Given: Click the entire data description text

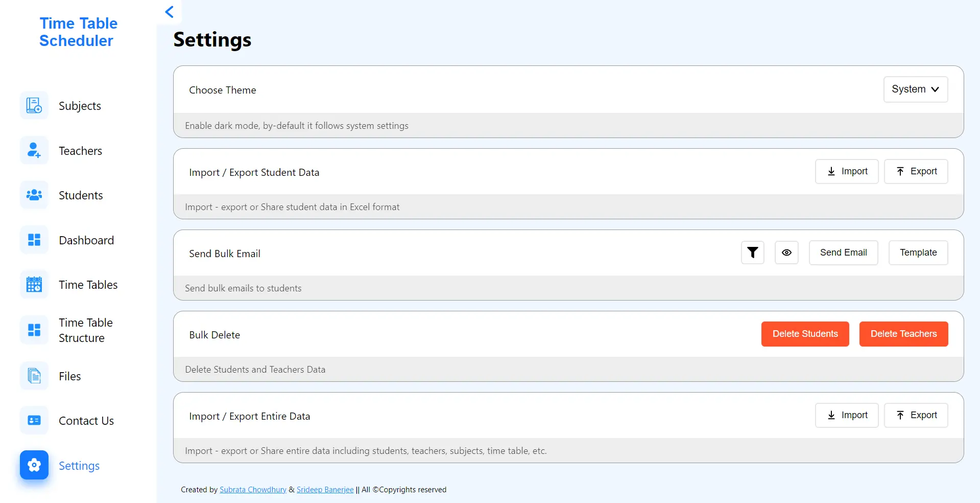Looking at the screenshot, I should coord(366,451).
